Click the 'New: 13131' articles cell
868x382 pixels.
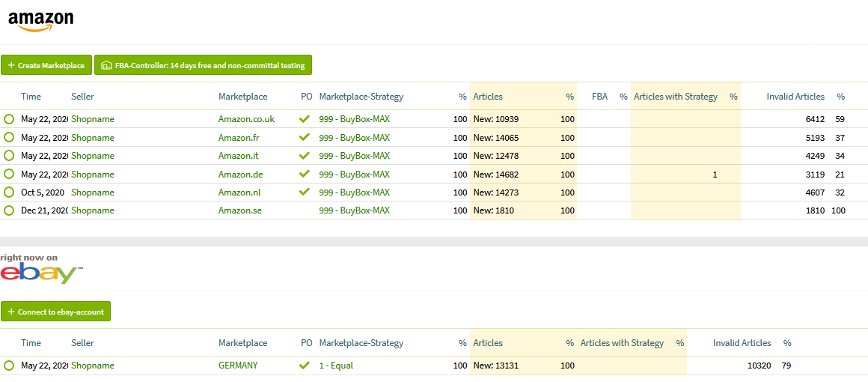click(496, 366)
